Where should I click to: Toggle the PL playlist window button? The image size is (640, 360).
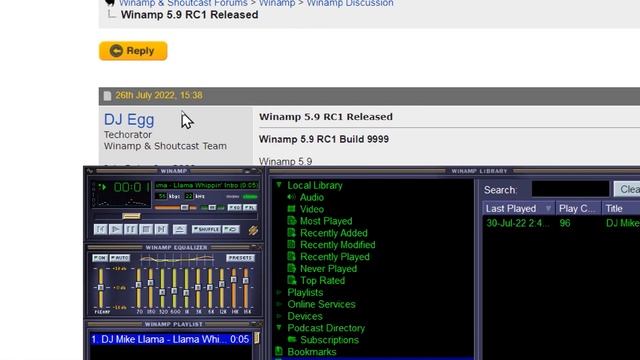click(250, 208)
